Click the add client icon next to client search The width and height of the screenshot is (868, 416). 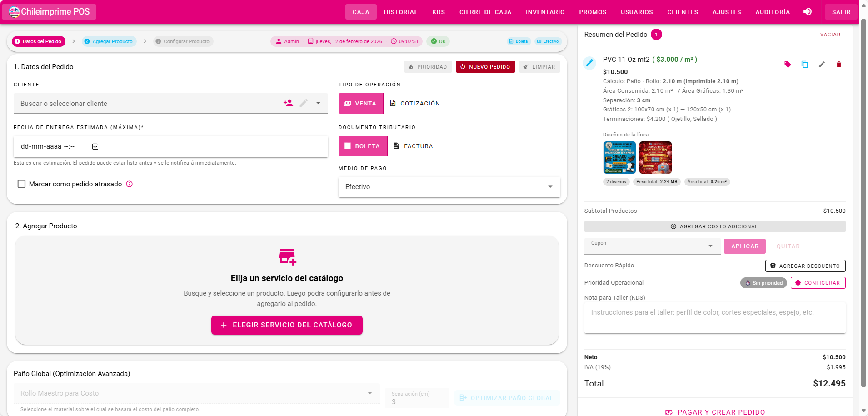pos(288,103)
